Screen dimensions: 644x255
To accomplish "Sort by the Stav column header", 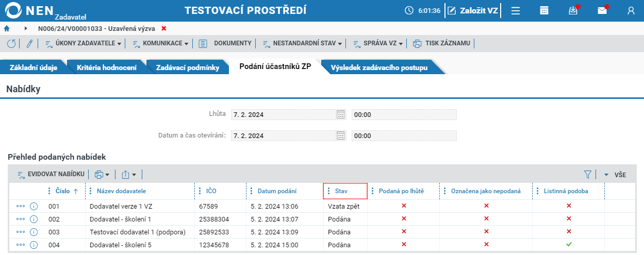I will 341,191.
